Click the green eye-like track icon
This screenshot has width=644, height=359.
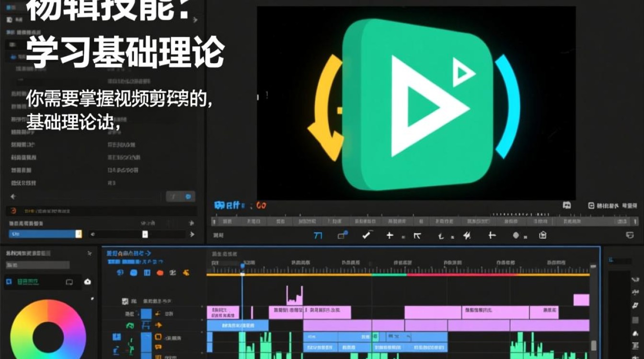point(130,325)
